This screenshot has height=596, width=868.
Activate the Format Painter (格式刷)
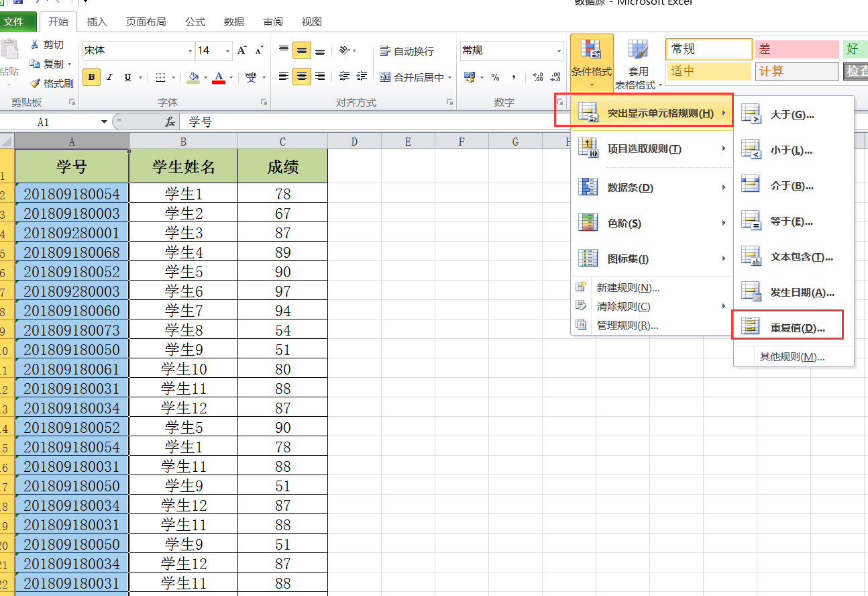click(x=51, y=84)
